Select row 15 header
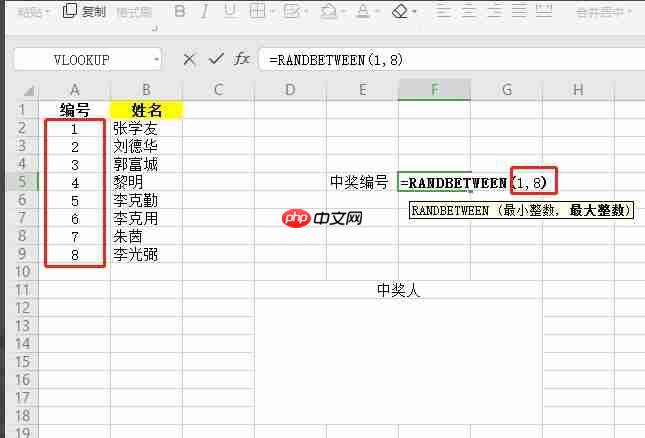This screenshot has width=645, height=438. (22, 362)
